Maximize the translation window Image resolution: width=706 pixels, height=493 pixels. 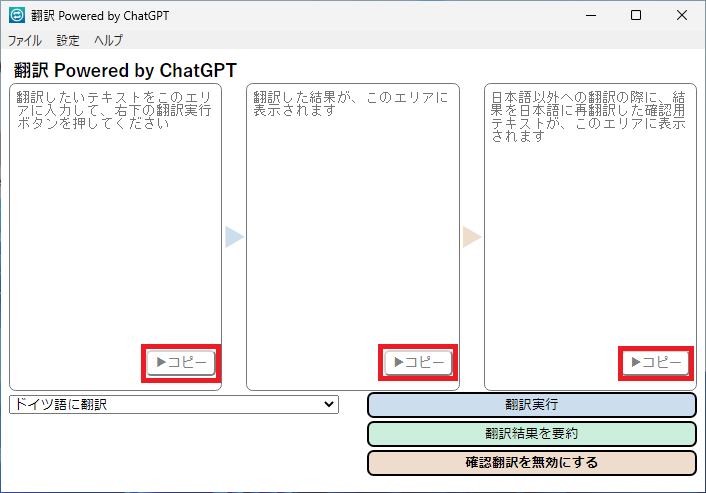pos(636,15)
